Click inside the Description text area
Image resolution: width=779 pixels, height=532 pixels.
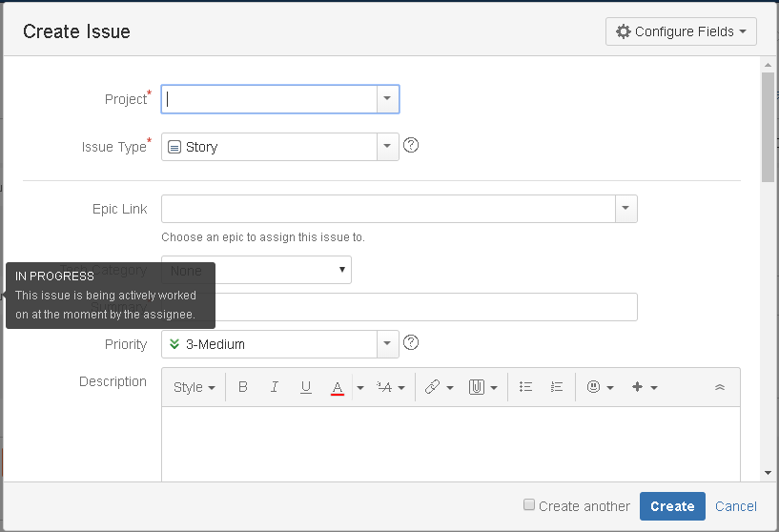pyautogui.click(x=451, y=444)
